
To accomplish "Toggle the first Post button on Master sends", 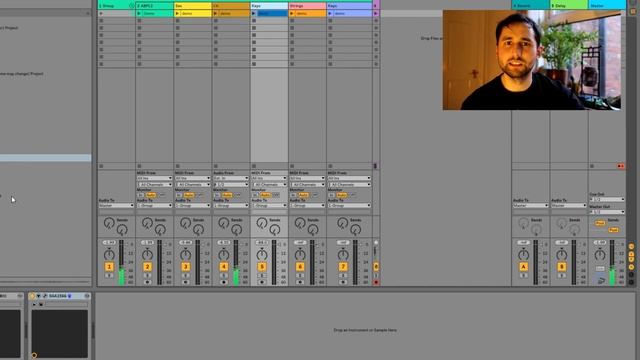I will pos(600,223).
